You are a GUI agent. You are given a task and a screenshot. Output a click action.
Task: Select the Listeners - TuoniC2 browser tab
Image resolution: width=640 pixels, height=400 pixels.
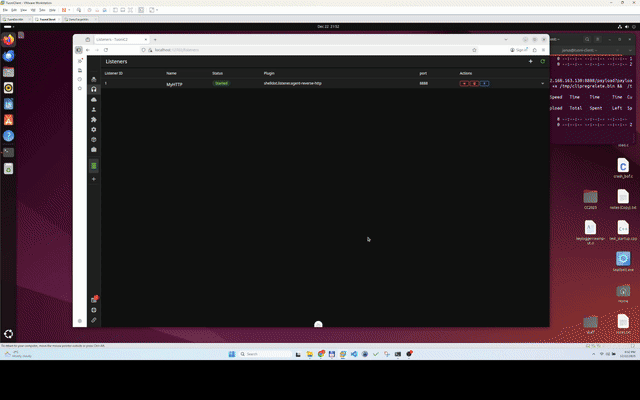click(122, 40)
